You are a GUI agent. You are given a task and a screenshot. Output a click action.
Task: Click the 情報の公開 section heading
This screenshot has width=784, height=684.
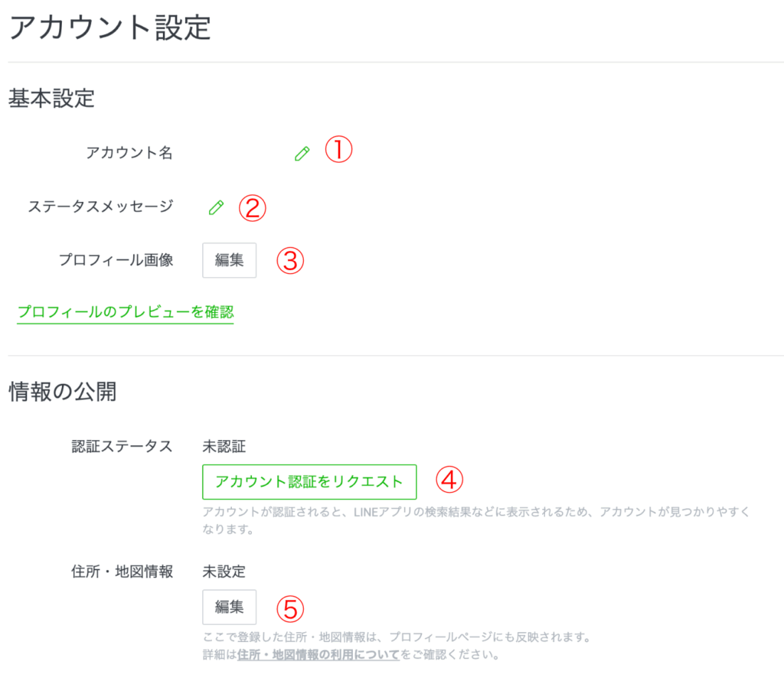point(62,392)
